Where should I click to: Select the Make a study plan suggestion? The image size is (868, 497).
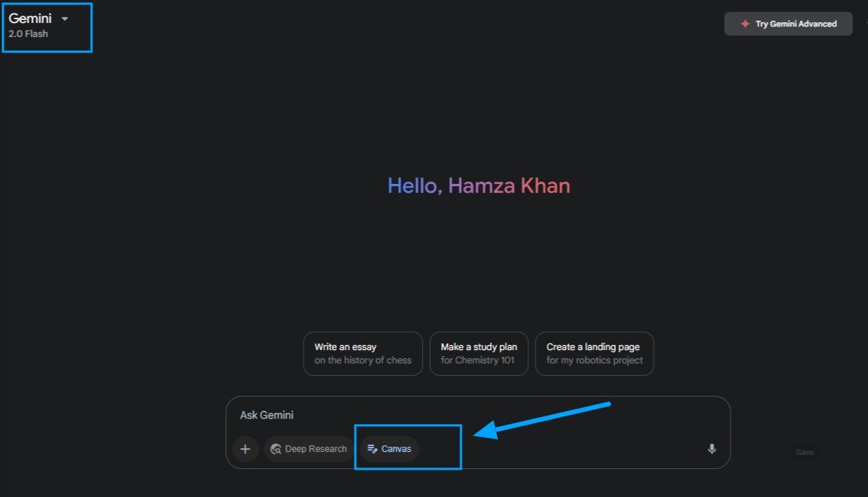pyautogui.click(x=479, y=354)
